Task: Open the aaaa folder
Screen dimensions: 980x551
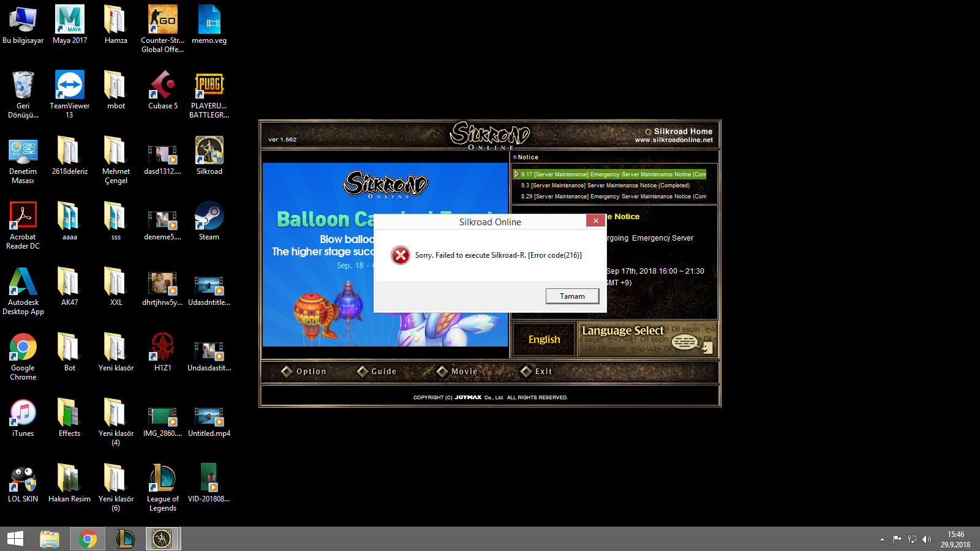Action: click(70, 221)
